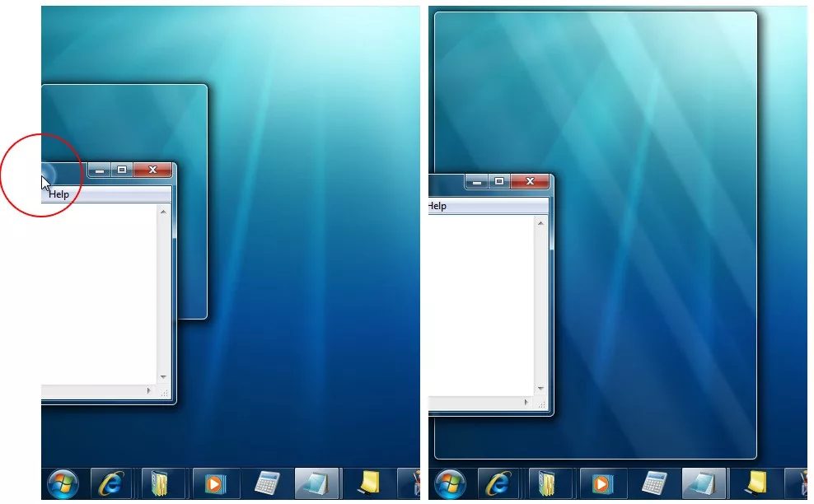814x504 pixels.
Task: Minimize the right Notepad window
Action: (x=475, y=181)
